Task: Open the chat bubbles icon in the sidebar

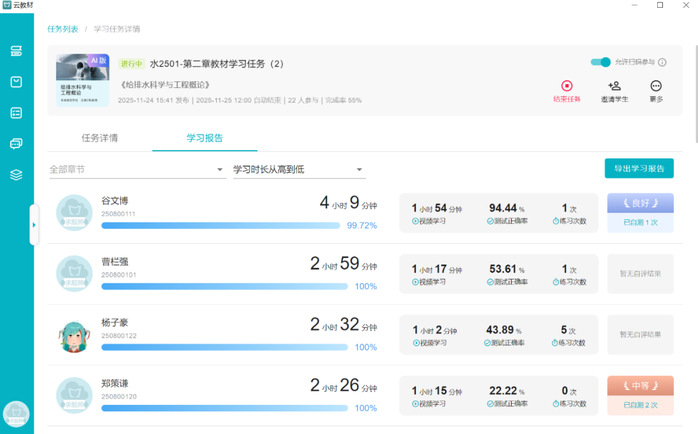Action: tap(16, 144)
